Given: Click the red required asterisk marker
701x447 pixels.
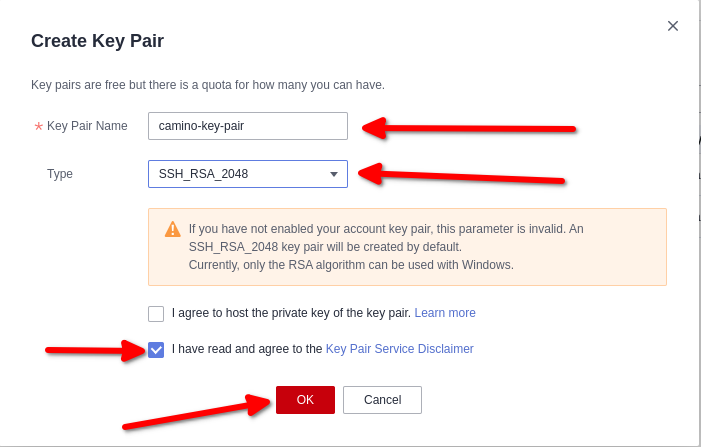Looking at the screenshot, I should pos(38,127).
